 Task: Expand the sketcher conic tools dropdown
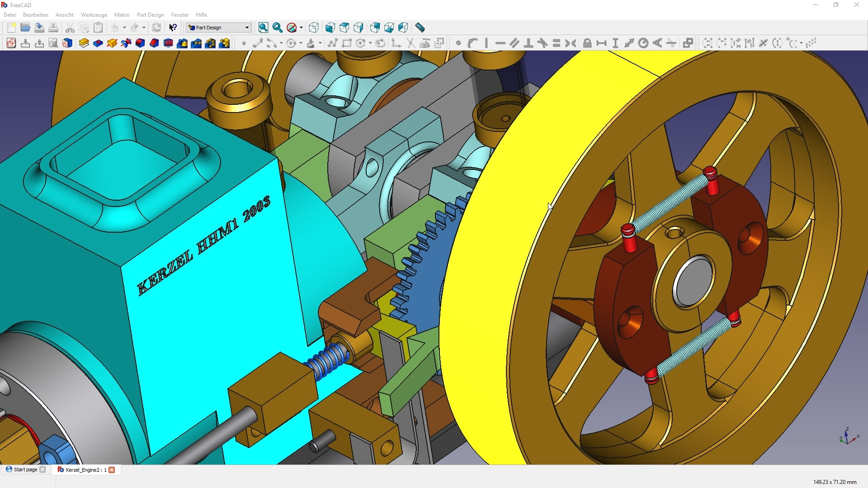(320, 43)
